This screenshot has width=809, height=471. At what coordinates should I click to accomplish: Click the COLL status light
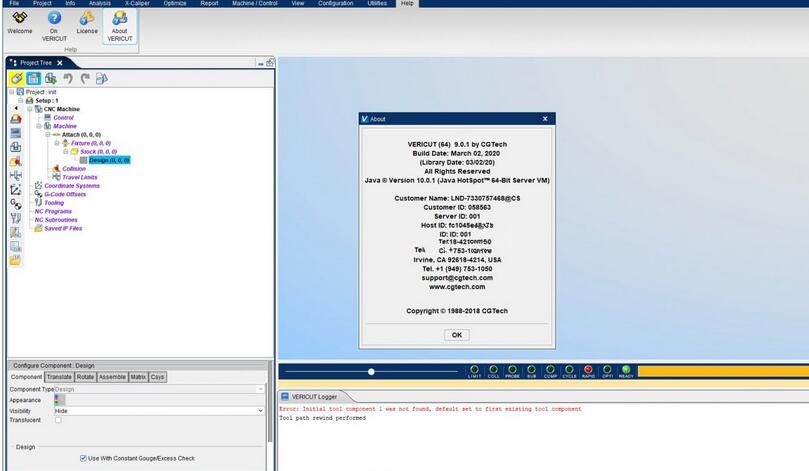[x=493, y=369]
